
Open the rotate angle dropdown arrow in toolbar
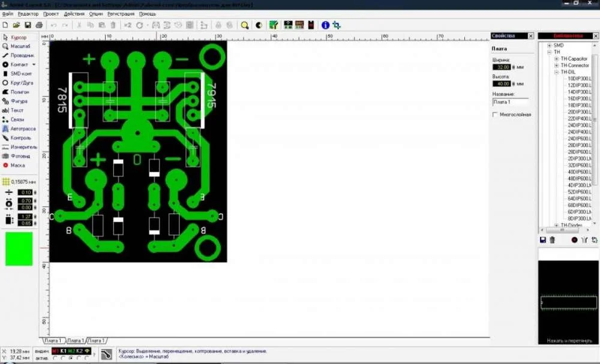click(148, 25)
